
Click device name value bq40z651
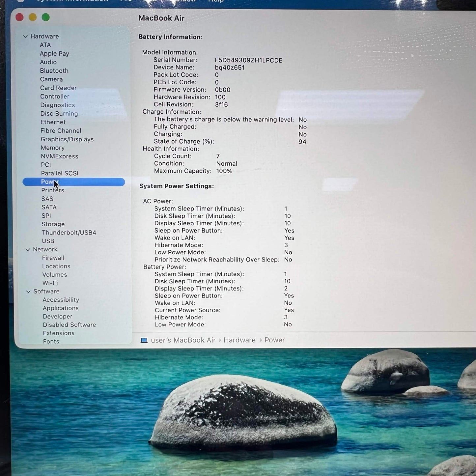point(230,68)
